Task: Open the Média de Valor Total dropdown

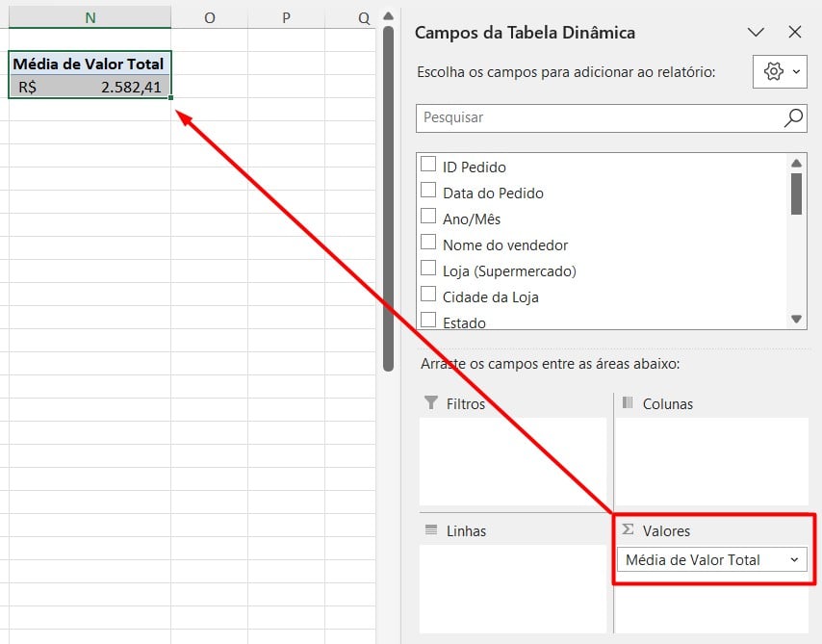Action: click(x=794, y=559)
